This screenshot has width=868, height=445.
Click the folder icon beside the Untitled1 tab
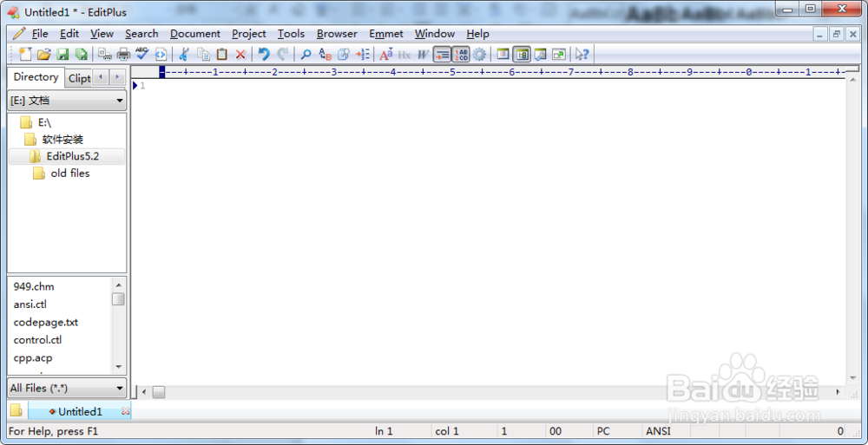pyautogui.click(x=16, y=410)
